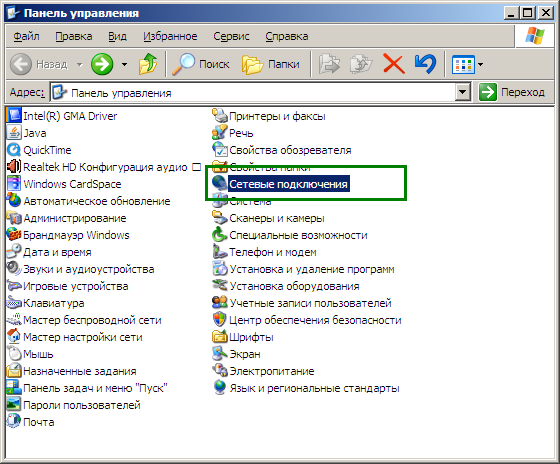The height and width of the screenshot is (464, 560).
Task: Open the Java control panel icon
Action: pyautogui.click(x=14, y=133)
